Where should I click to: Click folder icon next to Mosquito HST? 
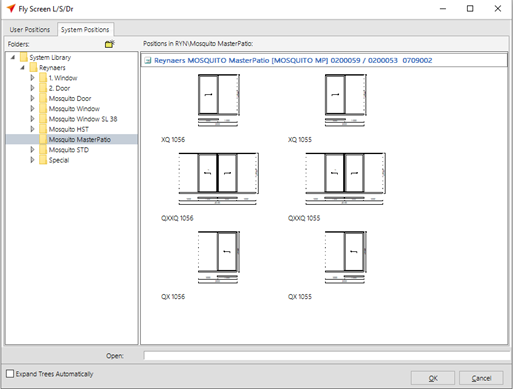pos(43,129)
